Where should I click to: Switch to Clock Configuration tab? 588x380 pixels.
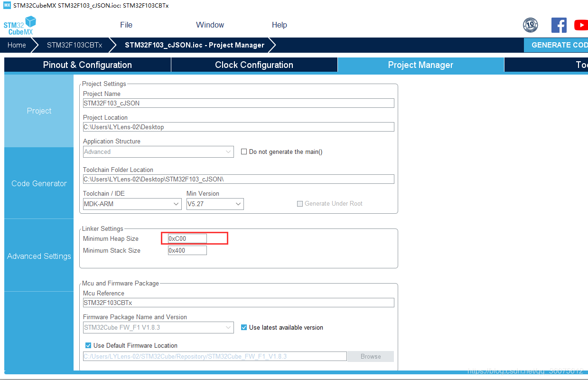tap(254, 65)
